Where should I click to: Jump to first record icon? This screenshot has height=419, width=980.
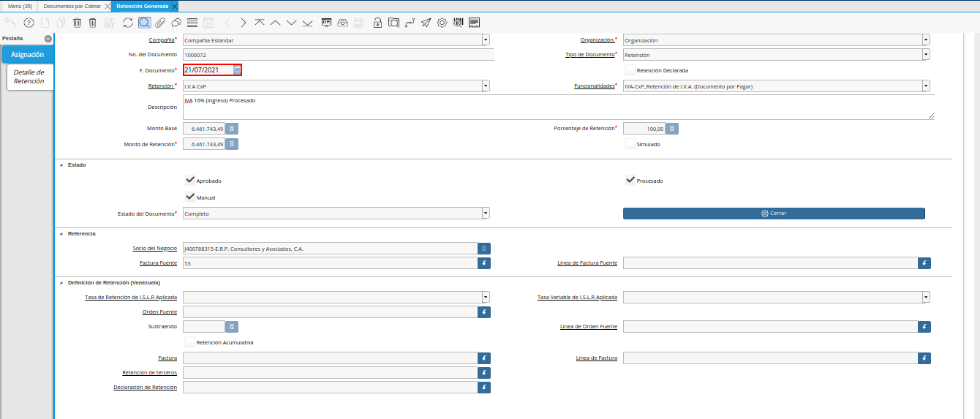coord(260,23)
